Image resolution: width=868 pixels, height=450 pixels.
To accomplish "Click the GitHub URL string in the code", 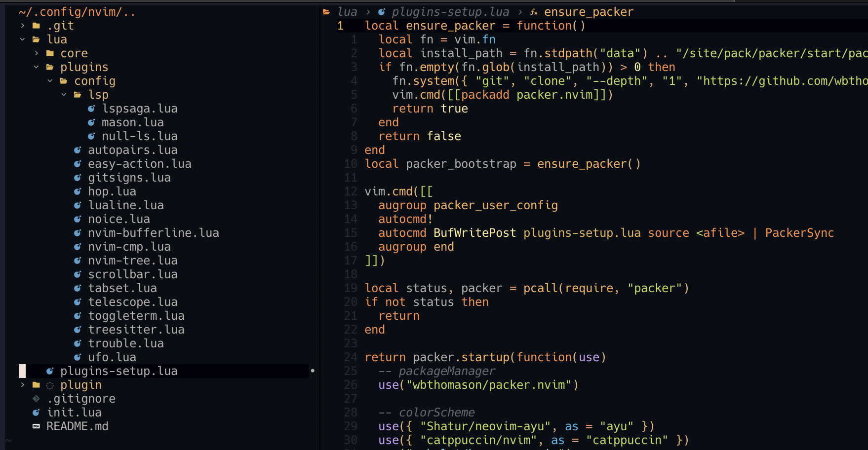I will (782, 81).
